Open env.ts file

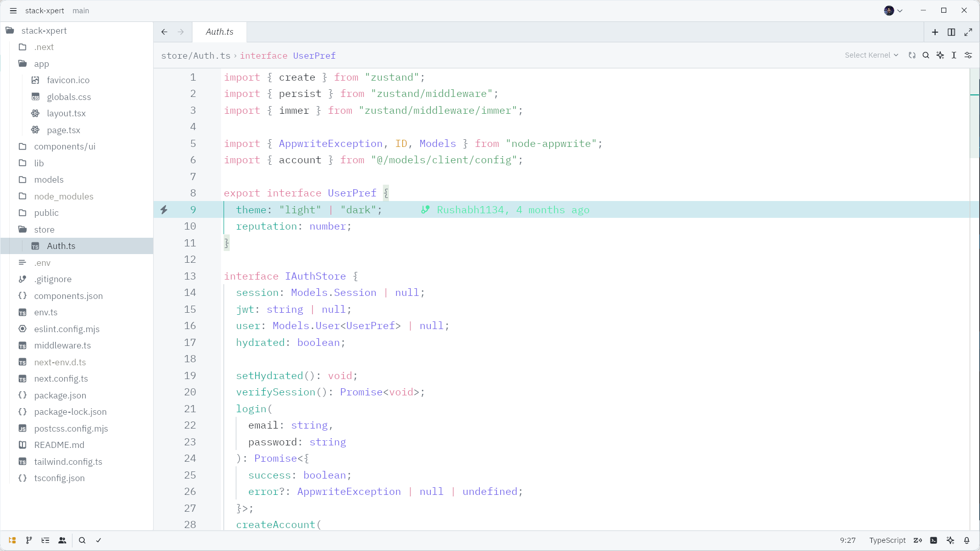click(x=77, y=312)
